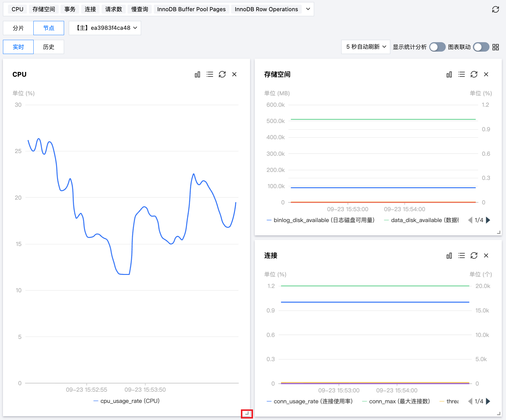Enable the 显示统计分析 toggle
This screenshot has width=506, height=420.
[x=437, y=47]
